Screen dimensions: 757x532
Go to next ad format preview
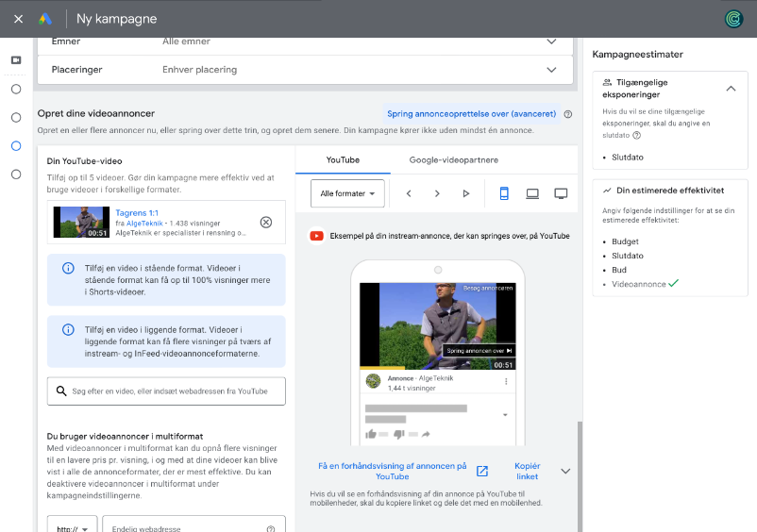(x=437, y=193)
